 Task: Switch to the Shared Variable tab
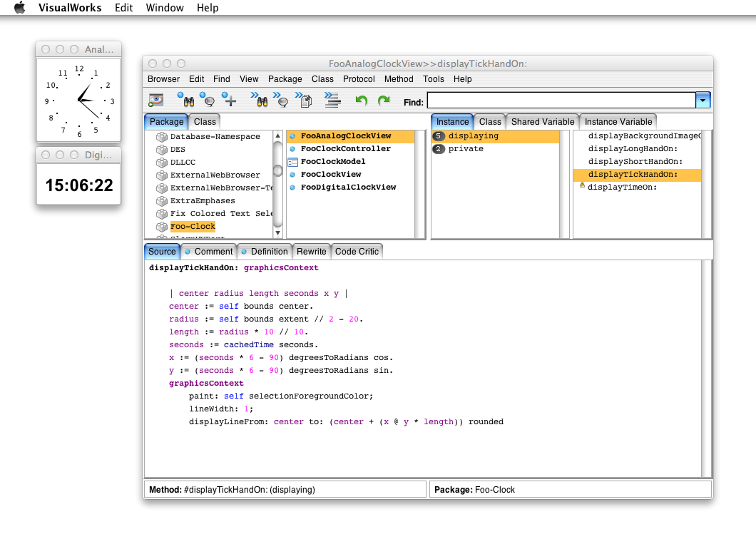point(543,122)
